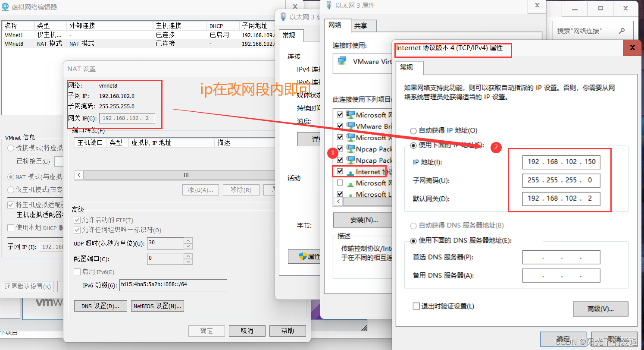Screen dimensions: 644x350
Task: Click 取消 button in NAT 设置
Action: coord(247,331)
